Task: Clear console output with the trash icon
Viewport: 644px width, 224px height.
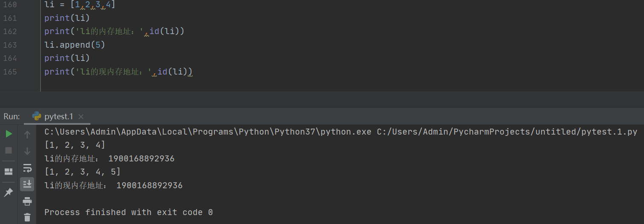Action: point(27,217)
